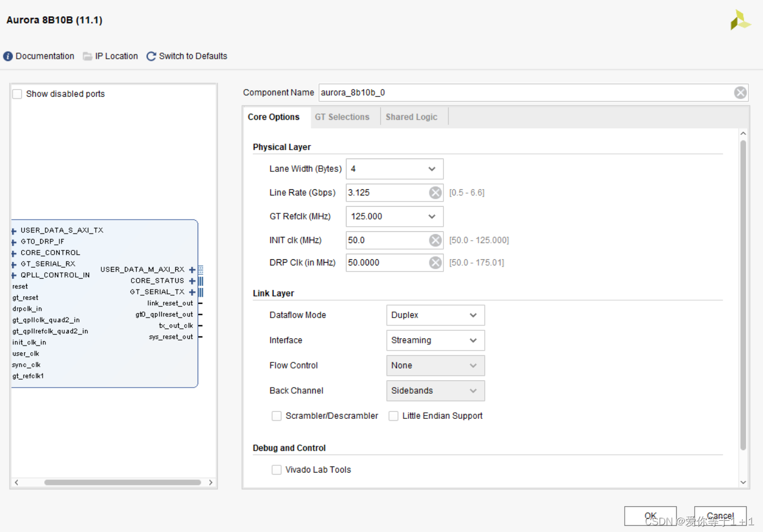The height and width of the screenshot is (532, 763).
Task: Click the Cancel button
Action: coord(720,516)
